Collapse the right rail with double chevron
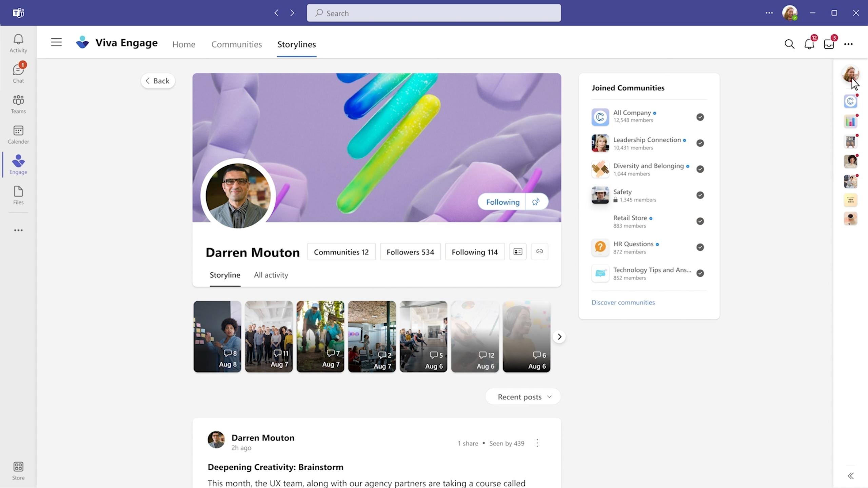Image resolution: width=868 pixels, height=488 pixels. [851, 476]
